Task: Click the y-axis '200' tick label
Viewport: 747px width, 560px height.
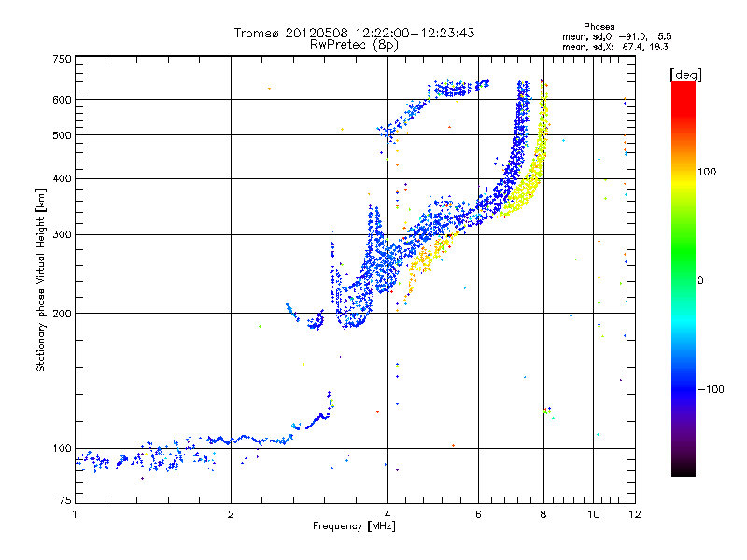Action: 62,314
